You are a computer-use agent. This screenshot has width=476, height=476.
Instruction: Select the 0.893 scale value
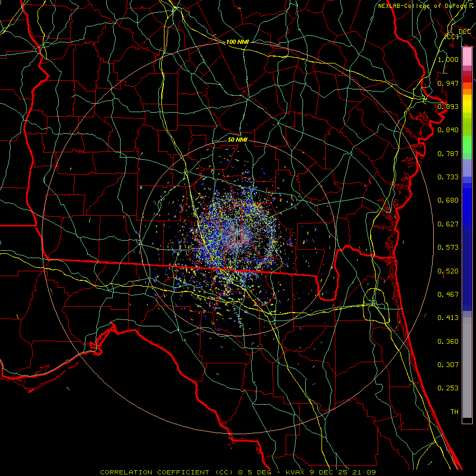coord(448,106)
